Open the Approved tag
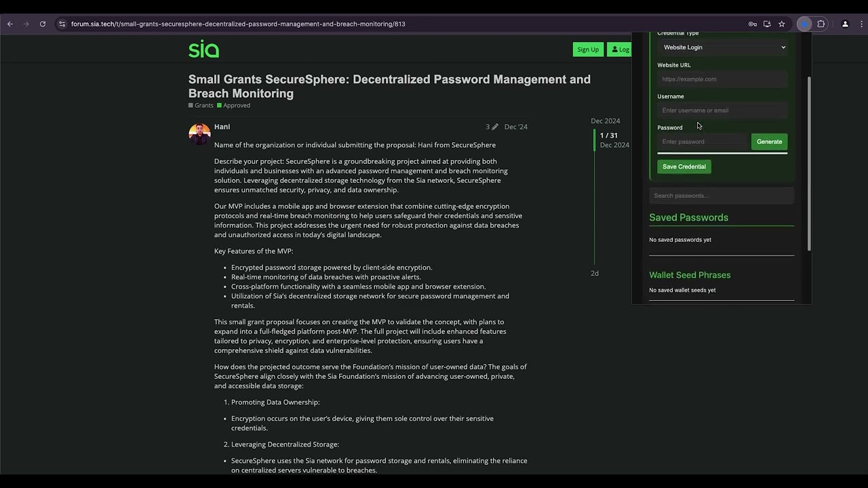The image size is (868, 488). 233,105
